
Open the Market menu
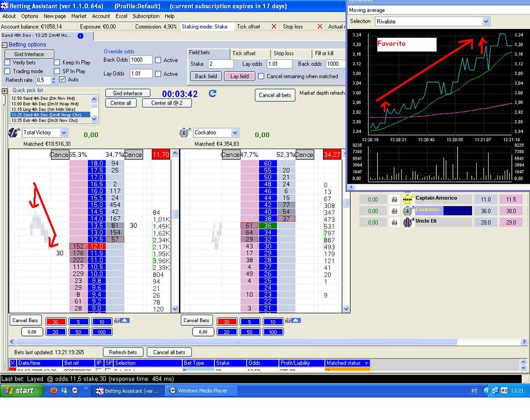coord(79,16)
